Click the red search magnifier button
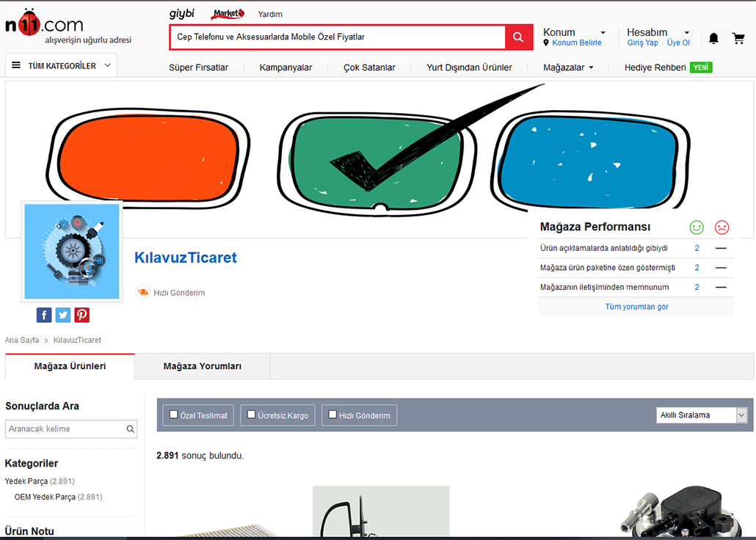 coord(518,37)
